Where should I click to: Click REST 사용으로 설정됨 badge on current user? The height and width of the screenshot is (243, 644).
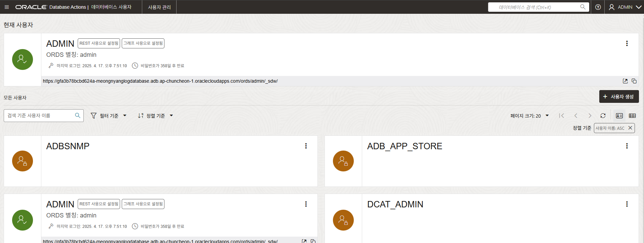99,43
